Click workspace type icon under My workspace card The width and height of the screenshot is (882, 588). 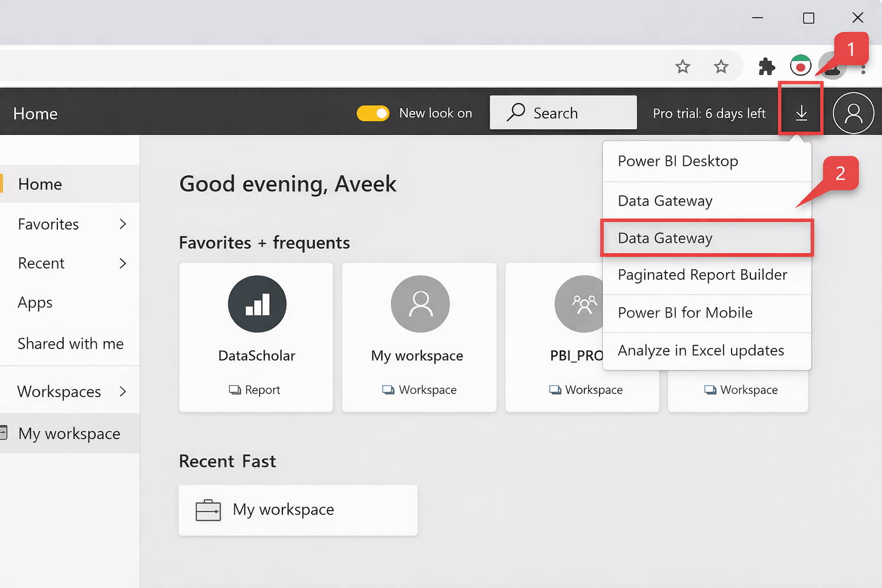click(x=389, y=390)
